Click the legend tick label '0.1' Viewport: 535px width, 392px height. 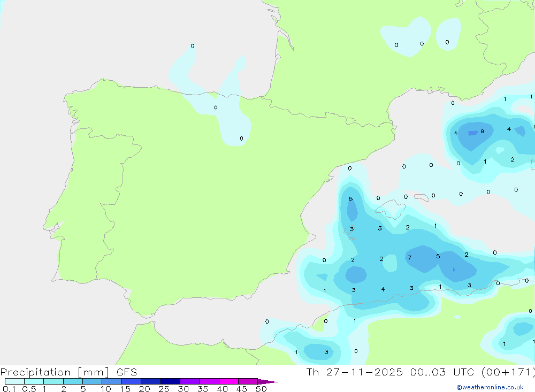coord(9,389)
